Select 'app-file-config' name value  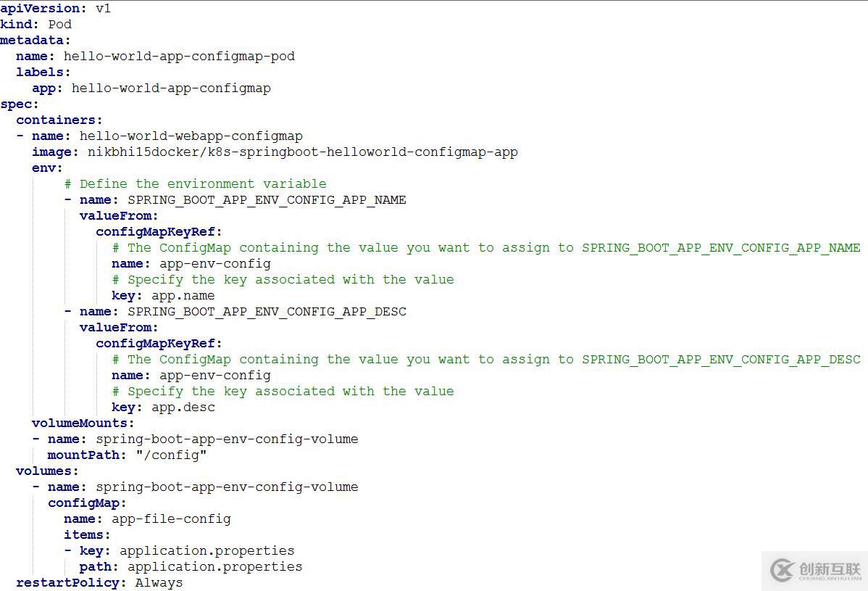171,519
